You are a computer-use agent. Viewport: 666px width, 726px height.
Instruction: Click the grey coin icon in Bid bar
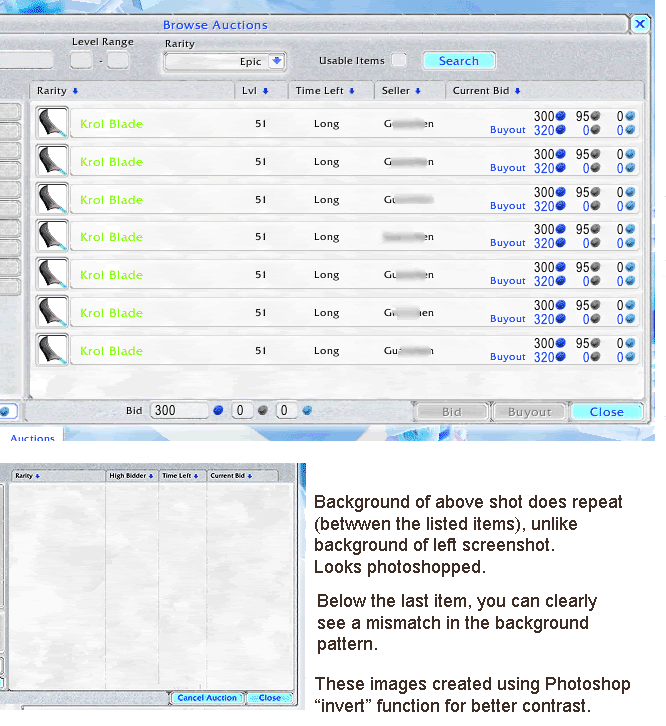(x=263, y=410)
